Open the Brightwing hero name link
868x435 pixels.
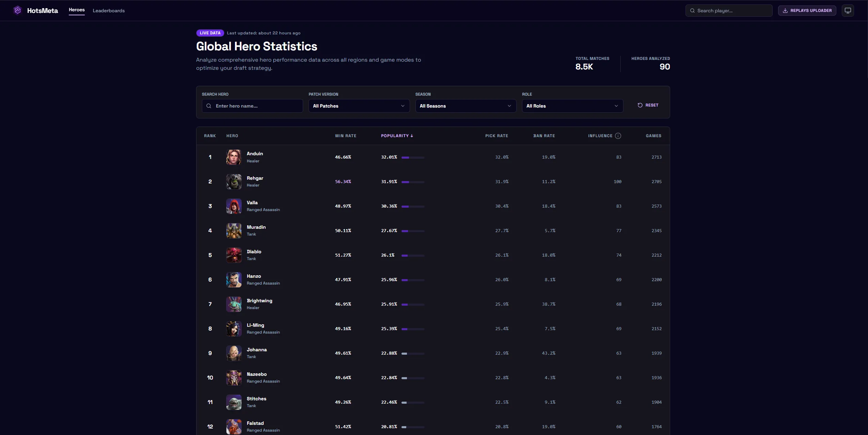point(259,301)
